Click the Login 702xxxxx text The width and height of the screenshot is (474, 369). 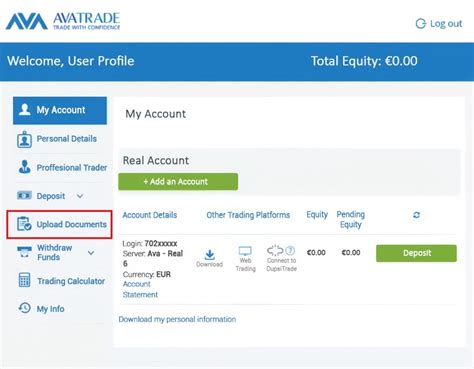coord(150,243)
